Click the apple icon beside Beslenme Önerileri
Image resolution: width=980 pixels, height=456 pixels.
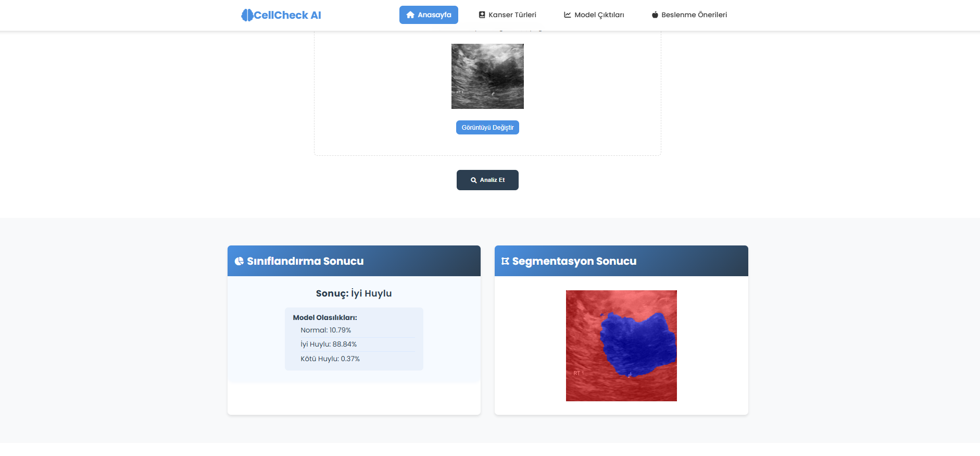coord(655,15)
